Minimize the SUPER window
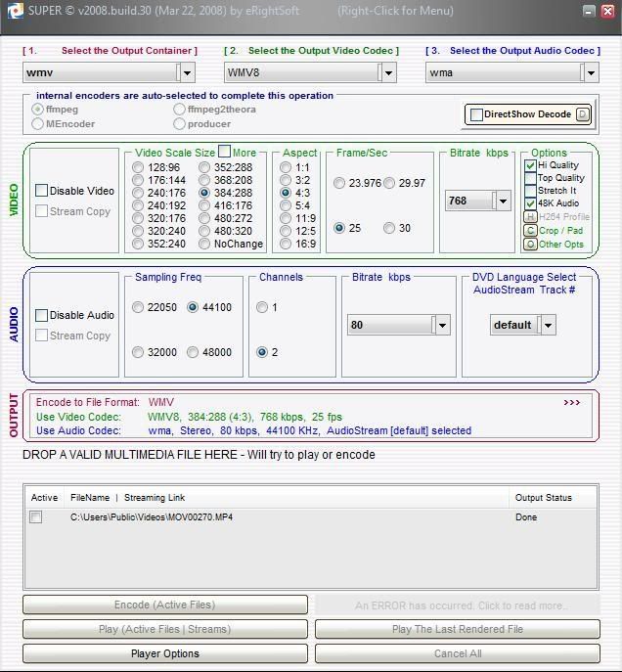The height and width of the screenshot is (672, 622). coord(590,11)
